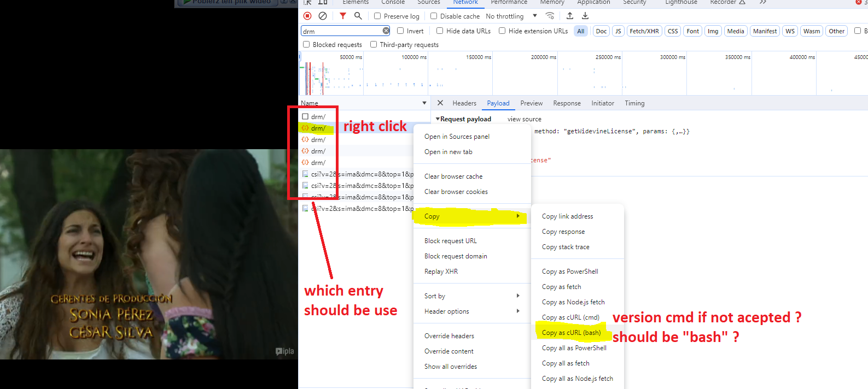Screen dimensions: 868x389
Task: Select the first drm/ request with checkbox icon
Action: pyautogui.click(x=318, y=117)
